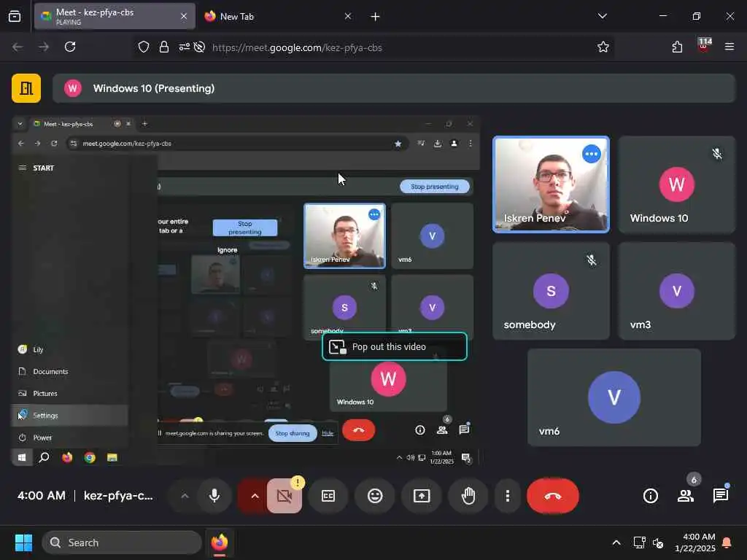
Task: Click the Present now screen share icon
Action: click(422, 496)
